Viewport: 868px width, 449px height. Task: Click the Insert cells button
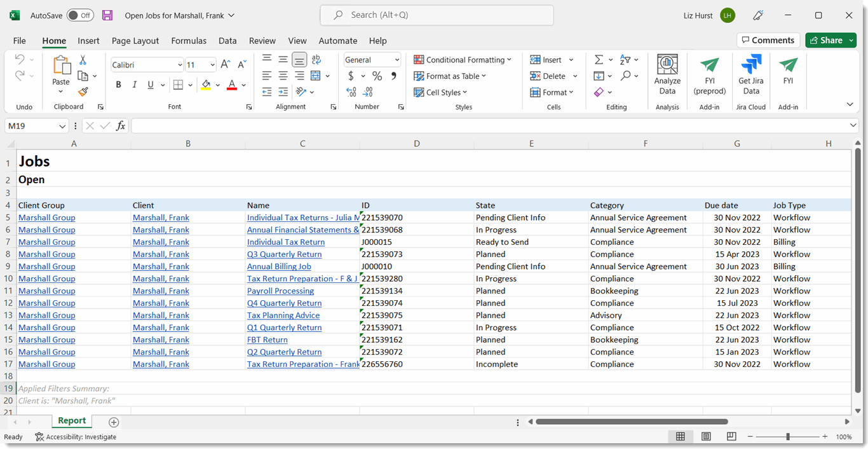[x=546, y=60]
